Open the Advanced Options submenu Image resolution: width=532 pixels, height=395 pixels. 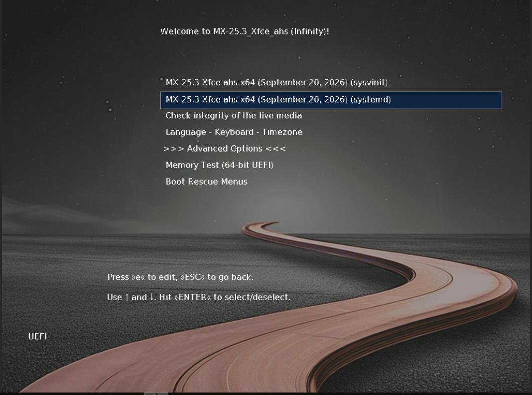[225, 149]
